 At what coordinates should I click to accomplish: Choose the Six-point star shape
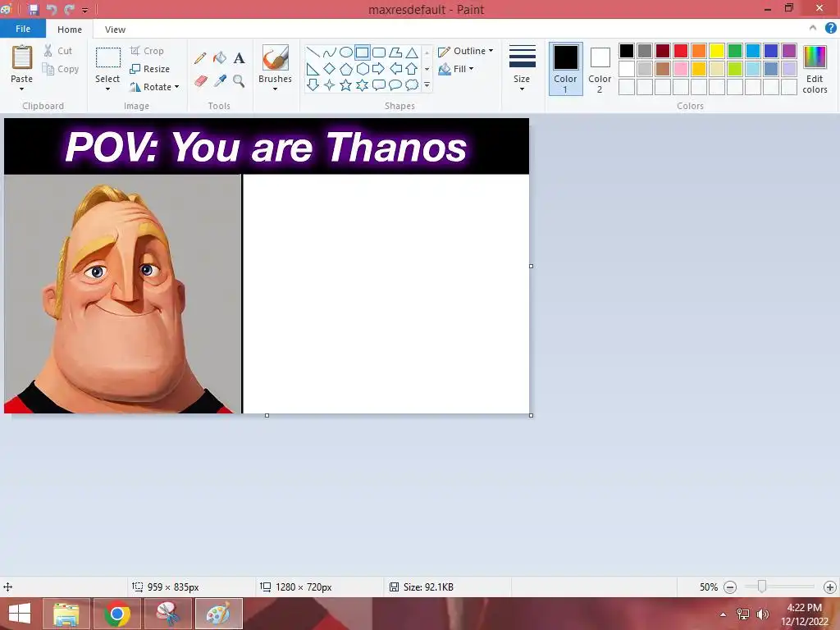point(362,84)
